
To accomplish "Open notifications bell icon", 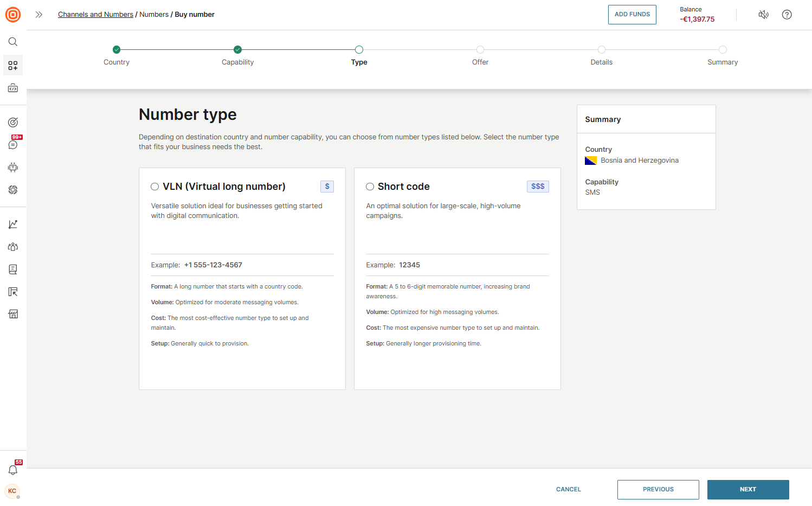I will click(x=13, y=470).
